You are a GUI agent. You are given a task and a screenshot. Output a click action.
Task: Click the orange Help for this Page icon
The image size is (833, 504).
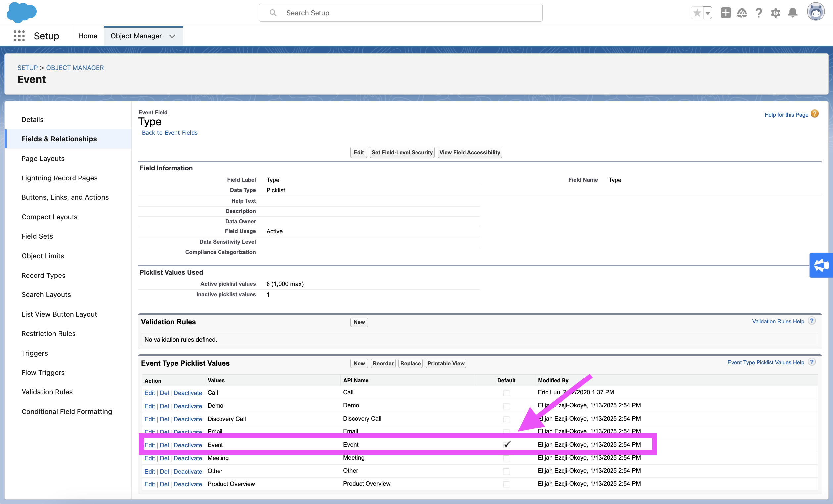pyautogui.click(x=815, y=114)
